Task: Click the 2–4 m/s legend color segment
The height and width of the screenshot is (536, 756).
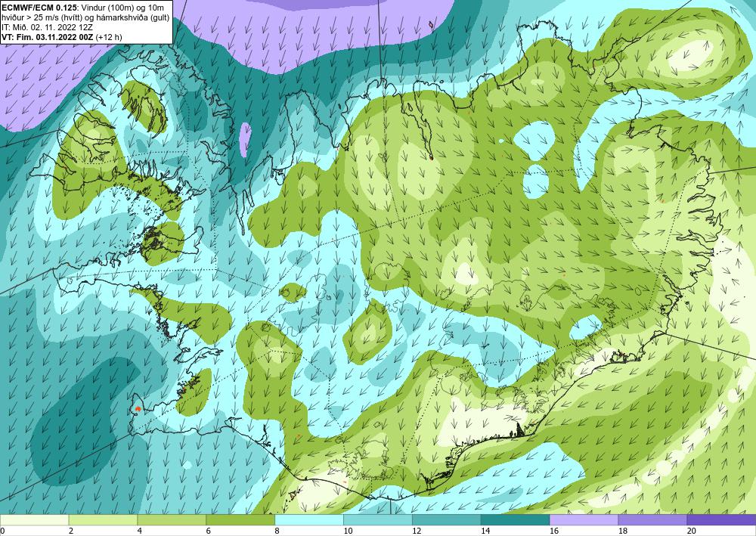Action: tap(103, 520)
